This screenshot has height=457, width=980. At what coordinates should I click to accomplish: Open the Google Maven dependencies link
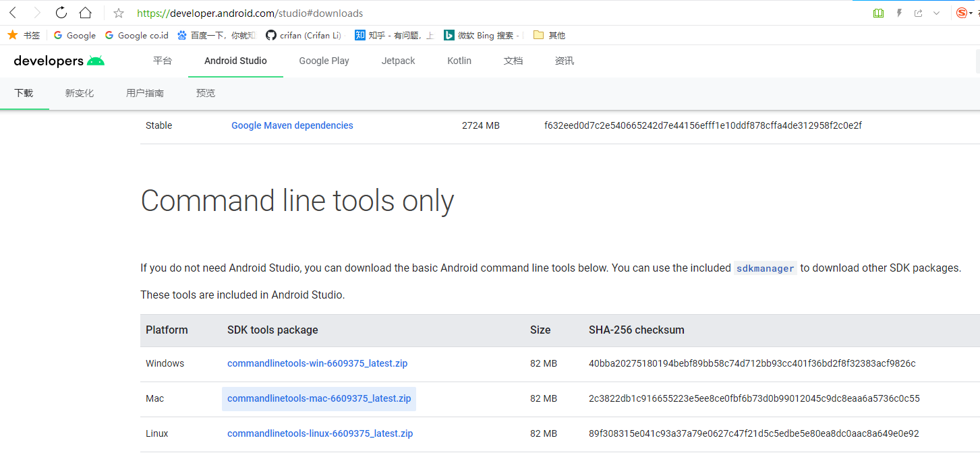point(292,125)
